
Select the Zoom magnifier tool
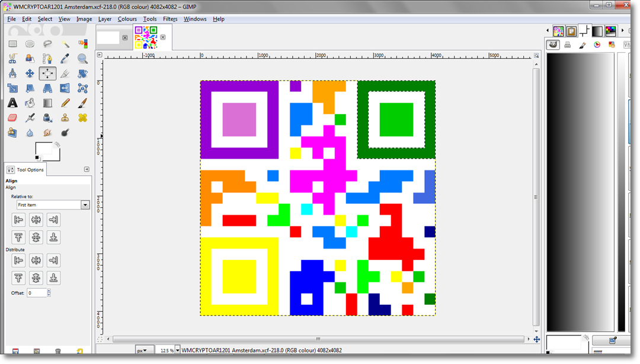click(x=82, y=59)
